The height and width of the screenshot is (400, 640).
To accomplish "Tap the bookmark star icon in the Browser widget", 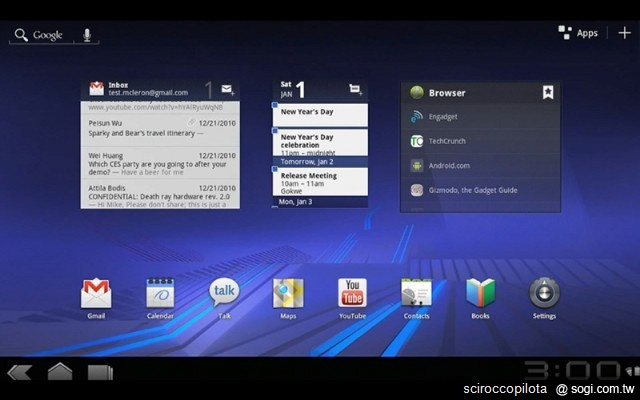I will pyautogui.click(x=548, y=93).
